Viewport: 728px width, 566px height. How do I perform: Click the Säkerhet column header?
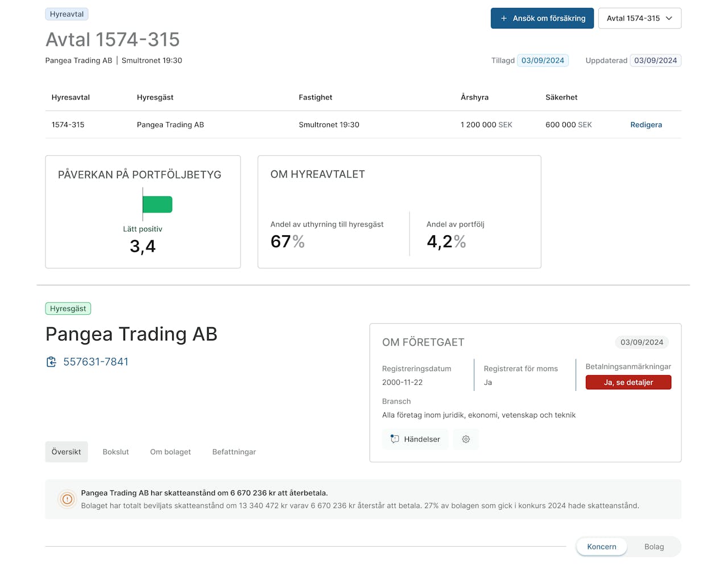pos(561,97)
